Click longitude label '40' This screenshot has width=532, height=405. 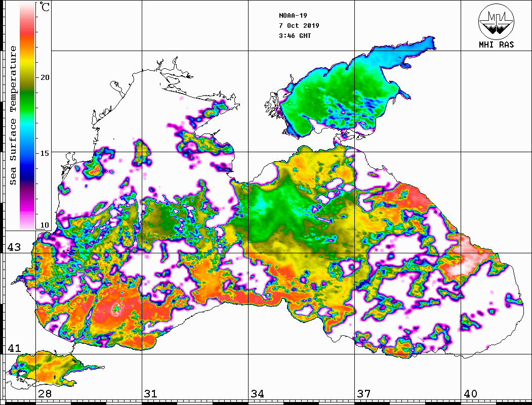[x=470, y=394]
